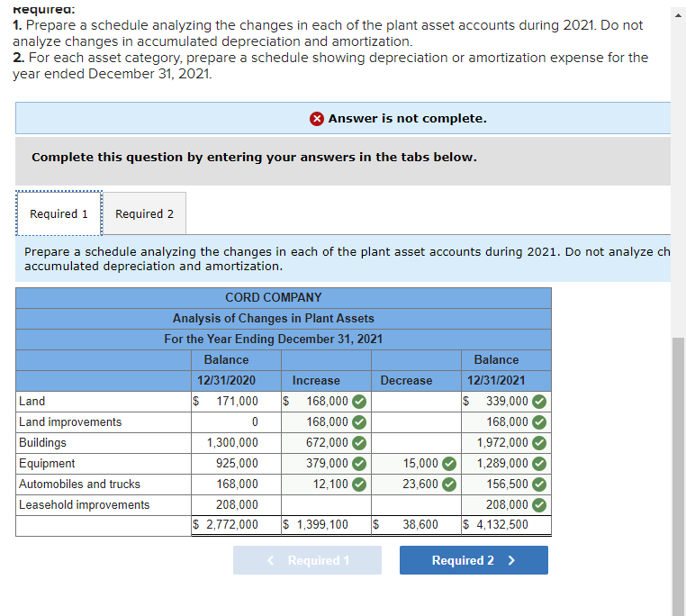Click the checkmark beside Equipment balance 1,289,000
The width and height of the screenshot is (686, 616).
click(x=539, y=464)
